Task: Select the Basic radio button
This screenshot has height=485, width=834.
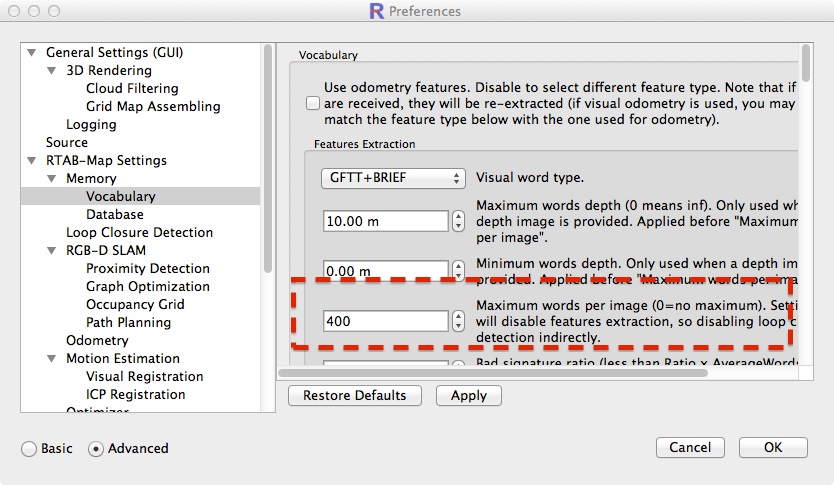Action: pyautogui.click(x=29, y=449)
